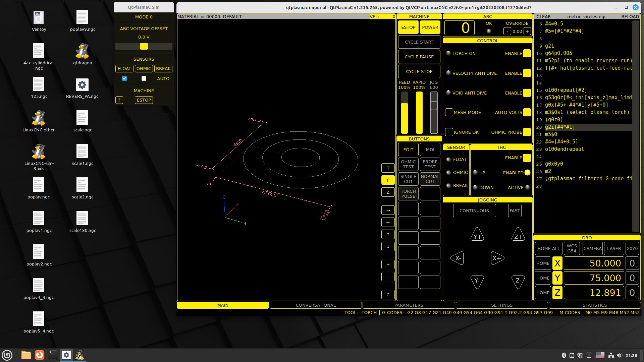Click the Ohmic Test button
This screenshot has height=362, width=644.
(x=408, y=164)
